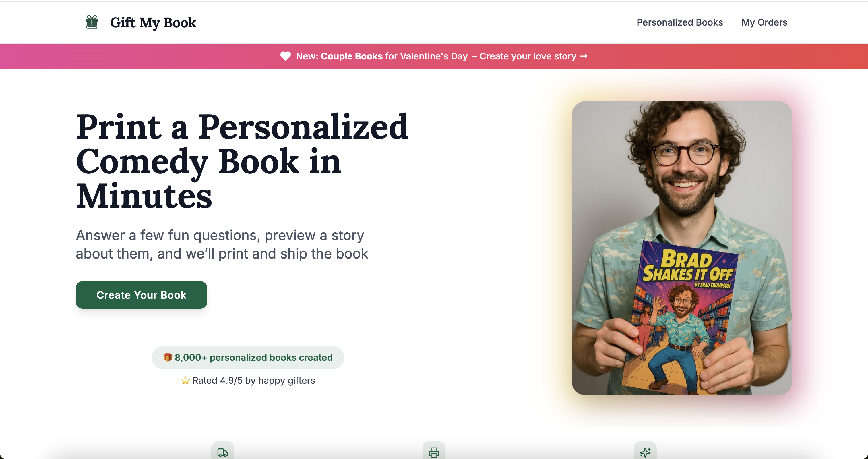The height and width of the screenshot is (459, 868).
Task: Click the bold Couple Books text
Action: [353, 56]
